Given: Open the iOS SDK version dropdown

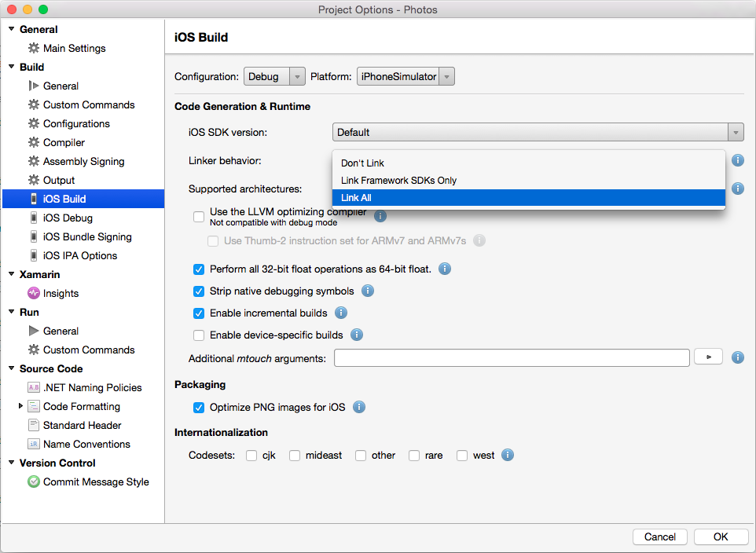Looking at the screenshot, I should (735, 131).
